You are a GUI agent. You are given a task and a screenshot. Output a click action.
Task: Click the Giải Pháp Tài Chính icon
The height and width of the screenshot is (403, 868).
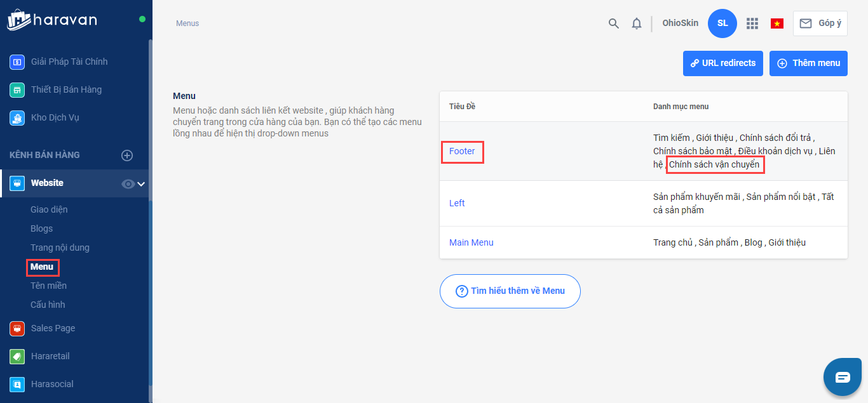(17, 62)
